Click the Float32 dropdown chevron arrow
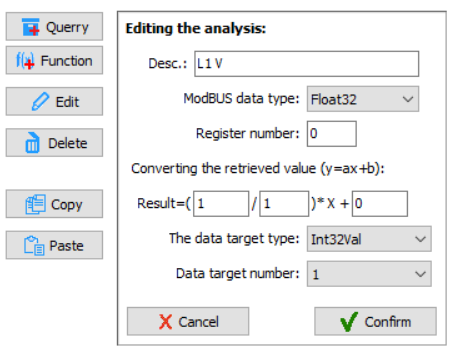Image resolution: width=453 pixels, height=364 pixels. click(x=408, y=99)
